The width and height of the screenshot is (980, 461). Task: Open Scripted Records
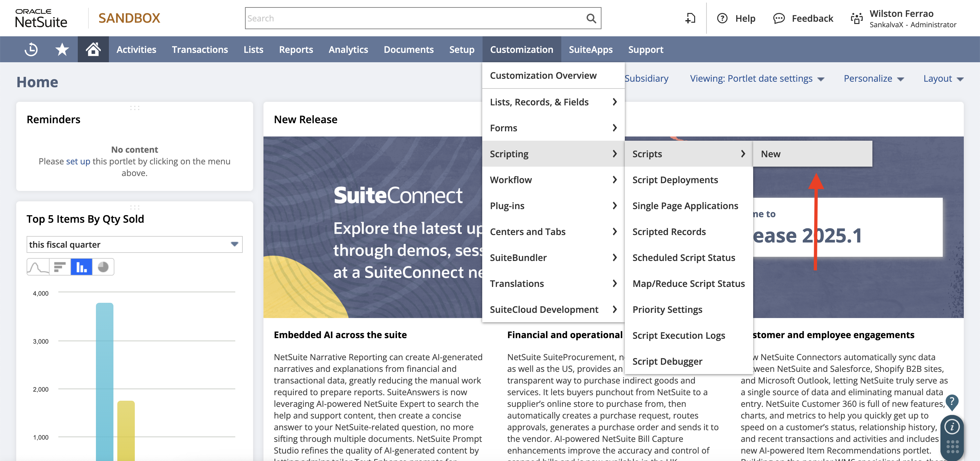[x=689, y=231]
